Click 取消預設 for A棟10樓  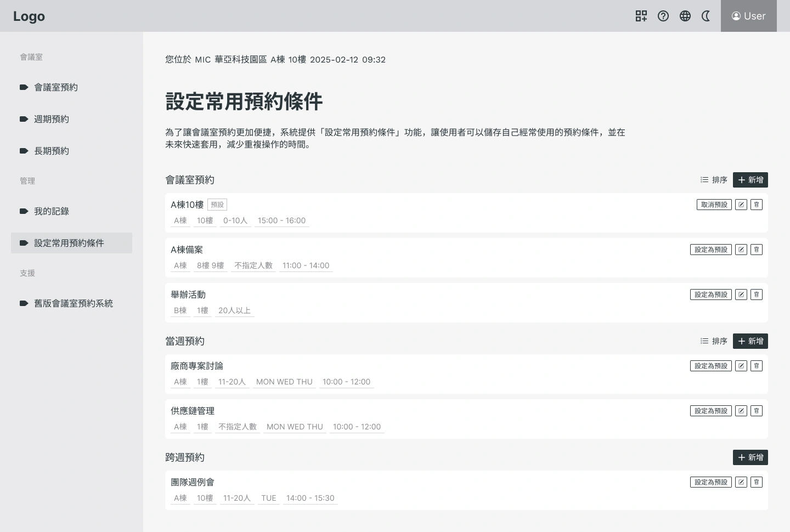coord(714,205)
